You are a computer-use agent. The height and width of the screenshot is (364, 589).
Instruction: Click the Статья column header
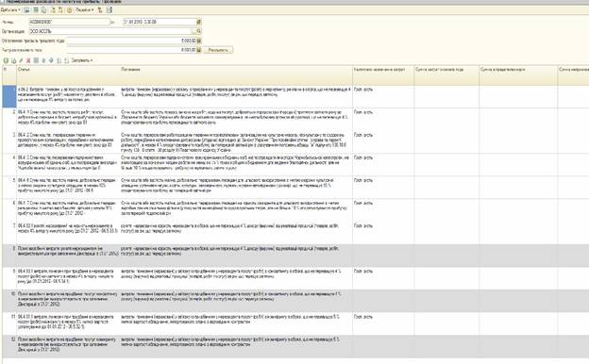(68, 75)
